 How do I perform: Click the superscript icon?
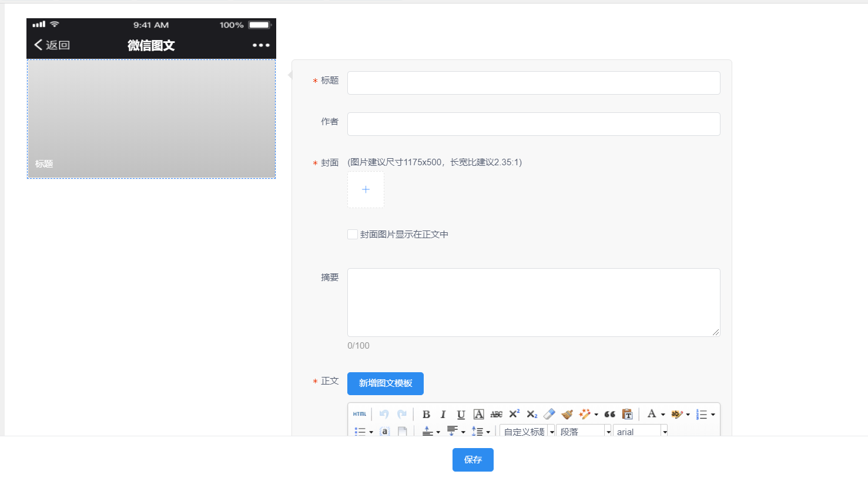[x=514, y=414]
